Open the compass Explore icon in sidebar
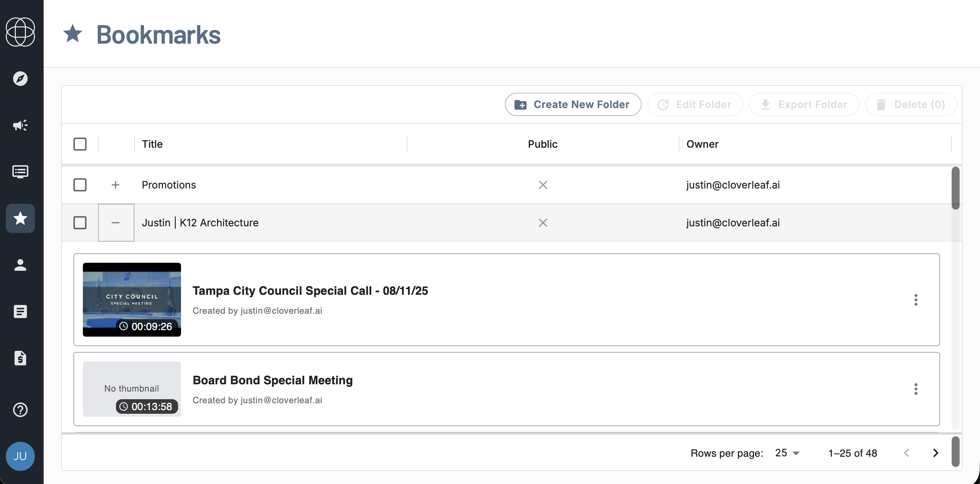Image resolution: width=980 pixels, height=484 pixels. (x=20, y=79)
